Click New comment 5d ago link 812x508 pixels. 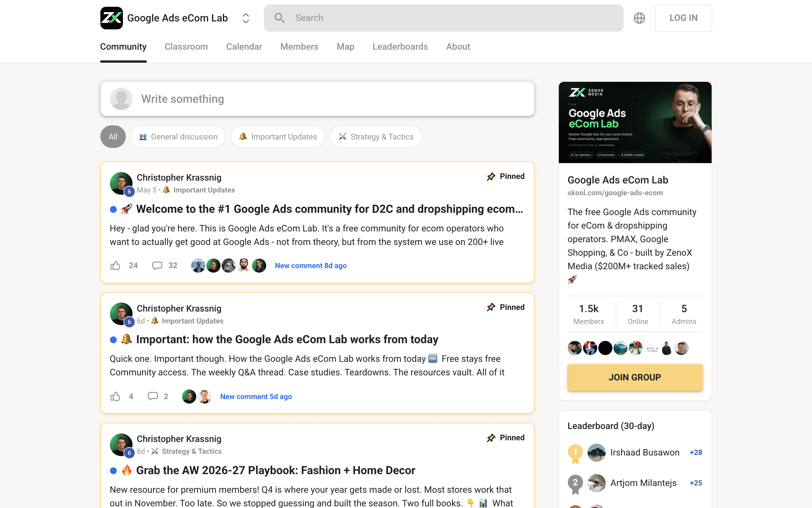coord(256,397)
